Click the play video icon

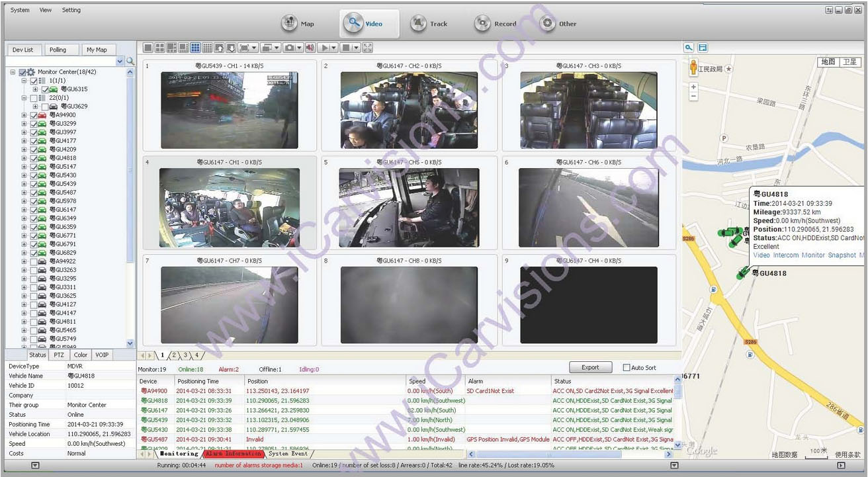pyautogui.click(x=324, y=48)
